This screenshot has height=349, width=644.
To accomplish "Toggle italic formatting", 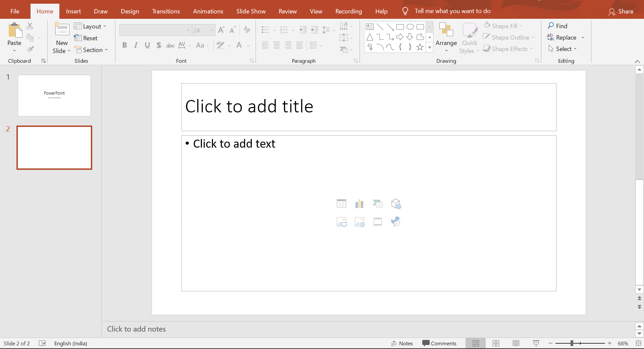I will coord(136,45).
